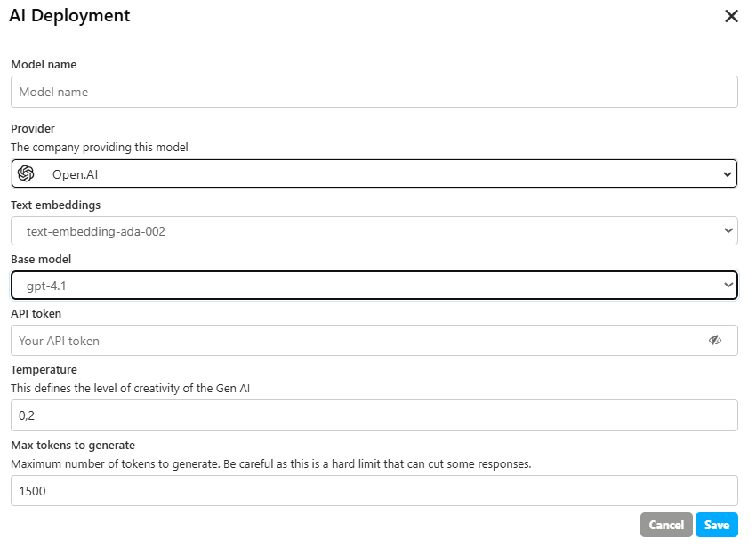756x547 pixels.
Task: Click the Cancel button
Action: pos(665,525)
